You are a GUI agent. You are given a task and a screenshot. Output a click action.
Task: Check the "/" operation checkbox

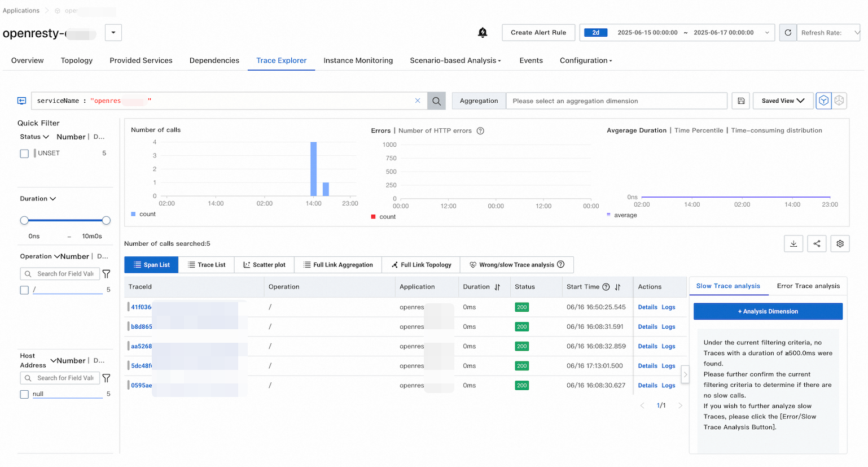pos(24,290)
